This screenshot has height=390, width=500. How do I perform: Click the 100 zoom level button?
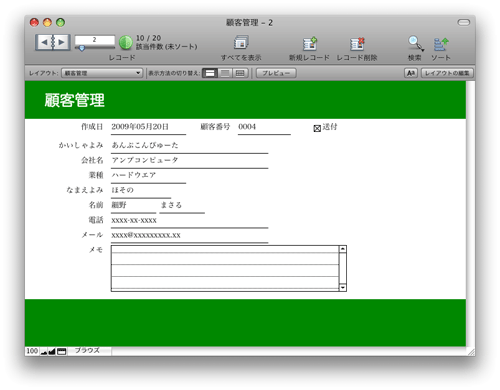coord(32,351)
